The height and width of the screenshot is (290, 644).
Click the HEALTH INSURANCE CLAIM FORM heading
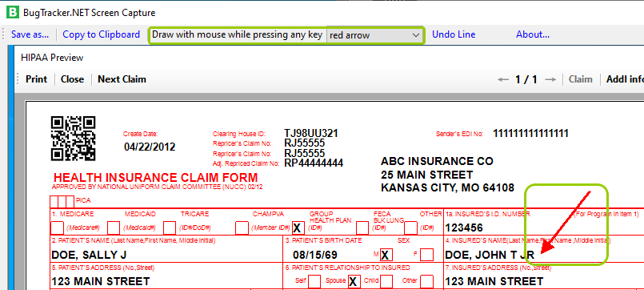(x=156, y=178)
